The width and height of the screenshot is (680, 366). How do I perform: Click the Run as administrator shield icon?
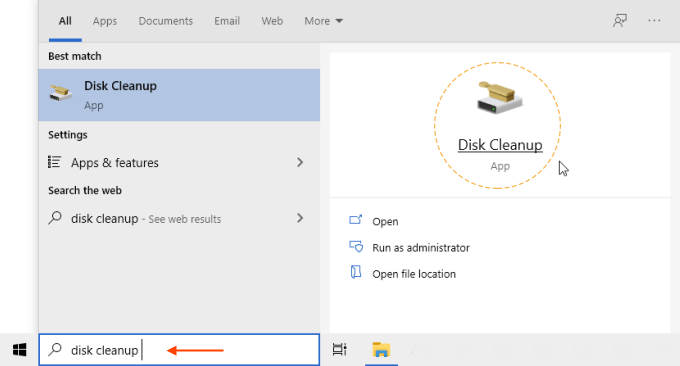[356, 247]
